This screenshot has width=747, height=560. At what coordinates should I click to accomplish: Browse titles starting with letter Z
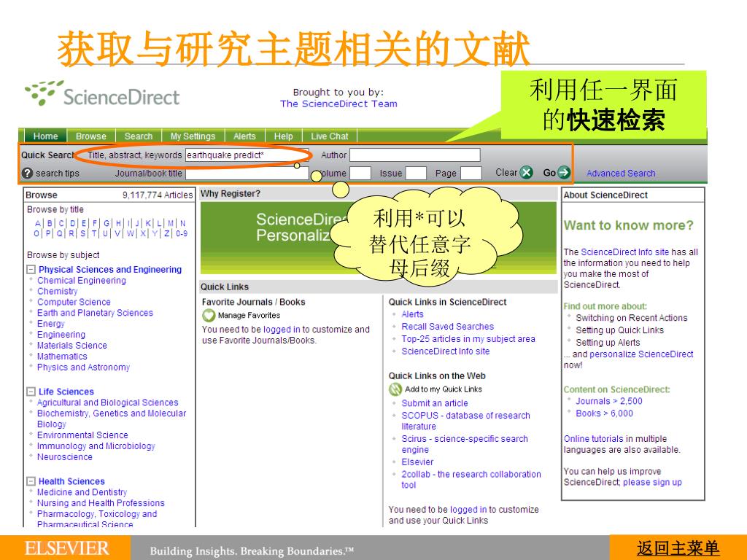(167, 233)
